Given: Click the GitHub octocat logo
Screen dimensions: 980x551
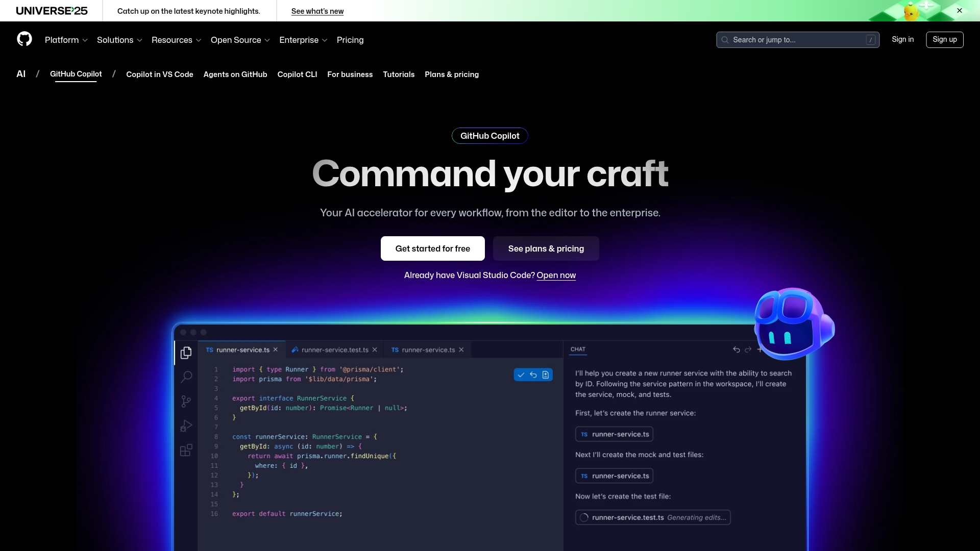Looking at the screenshot, I should click(x=24, y=39).
